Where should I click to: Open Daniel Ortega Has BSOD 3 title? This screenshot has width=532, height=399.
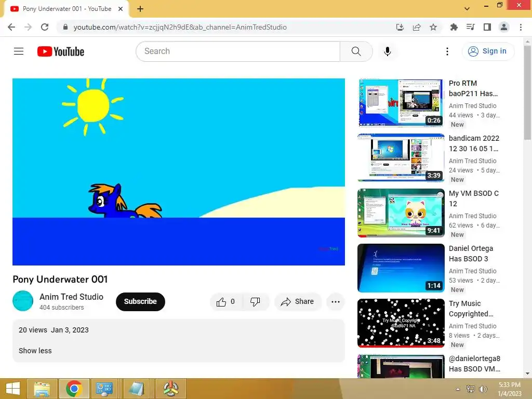tap(471, 254)
